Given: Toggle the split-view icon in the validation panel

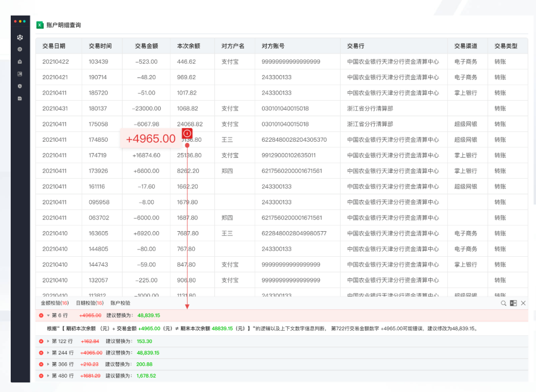Looking at the screenshot, I should coord(513,303).
